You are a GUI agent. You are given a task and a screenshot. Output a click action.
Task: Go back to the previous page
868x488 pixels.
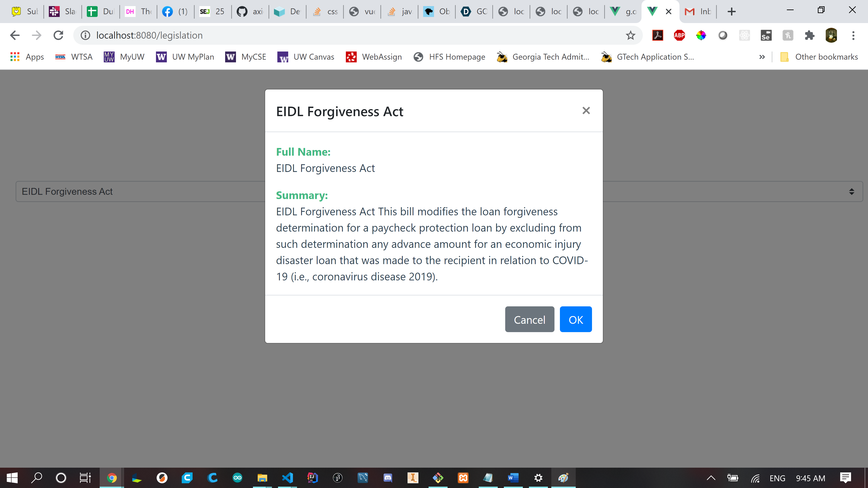[15, 35]
